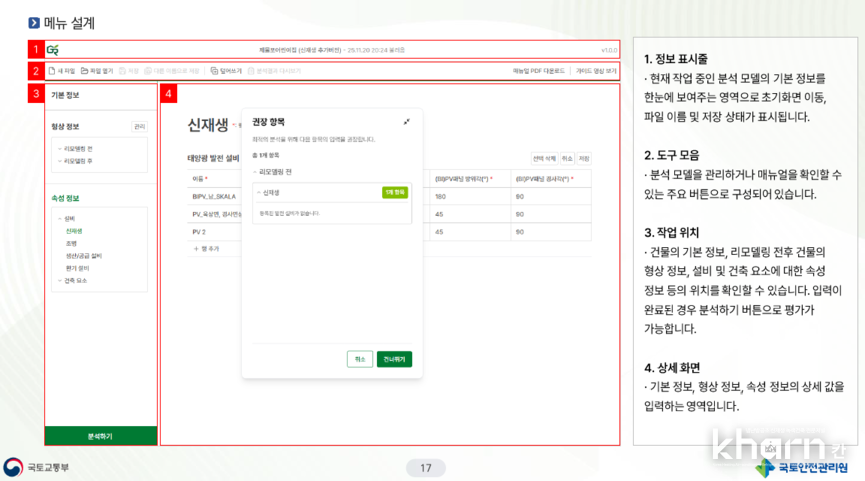Click 건너뛰기 button in the dialog

coord(394,359)
